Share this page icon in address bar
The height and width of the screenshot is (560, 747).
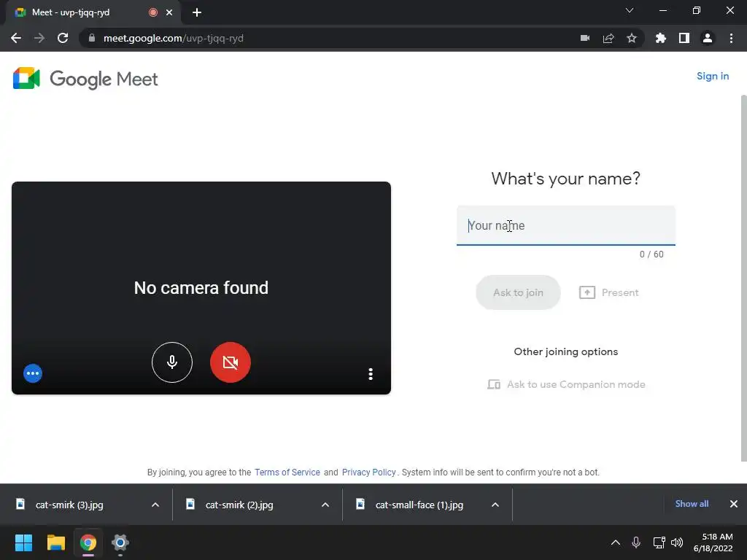pos(608,38)
